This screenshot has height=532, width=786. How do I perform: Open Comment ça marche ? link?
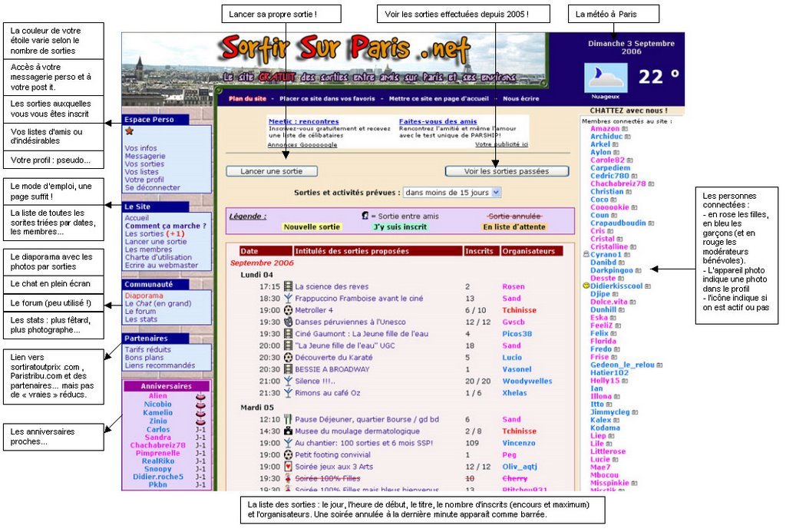[166, 226]
